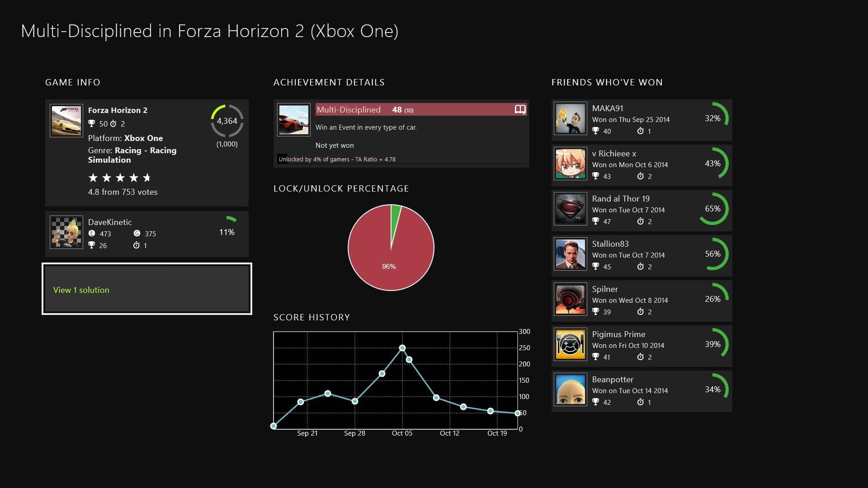Viewport: 868px width, 488px height.
Task: Click Pigimus Prime's trophy icon (41)
Action: click(x=596, y=357)
